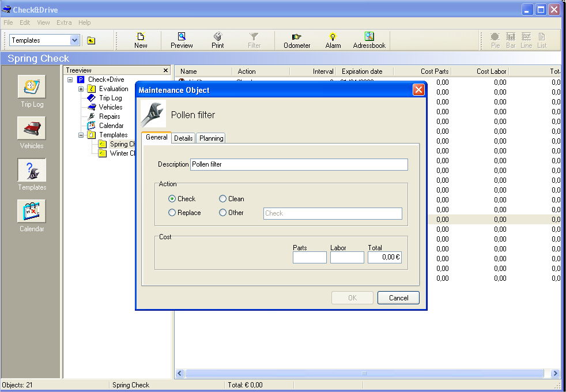Open the Adressbook
The width and height of the screenshot is (566, 392).
[369, 40]
